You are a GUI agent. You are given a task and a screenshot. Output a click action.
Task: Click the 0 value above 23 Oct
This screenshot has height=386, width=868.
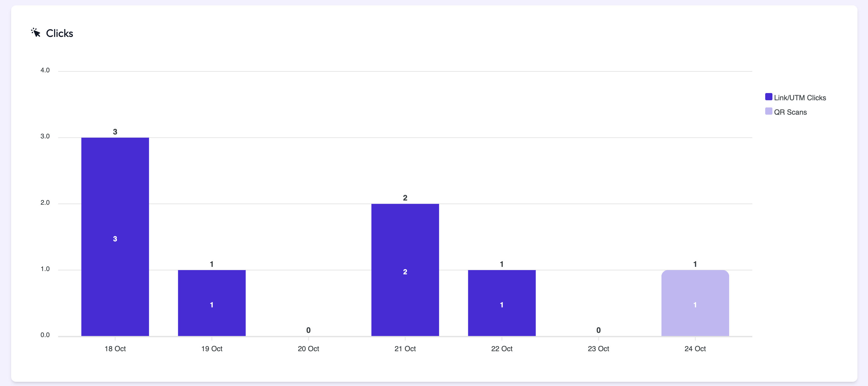[598, 330]
